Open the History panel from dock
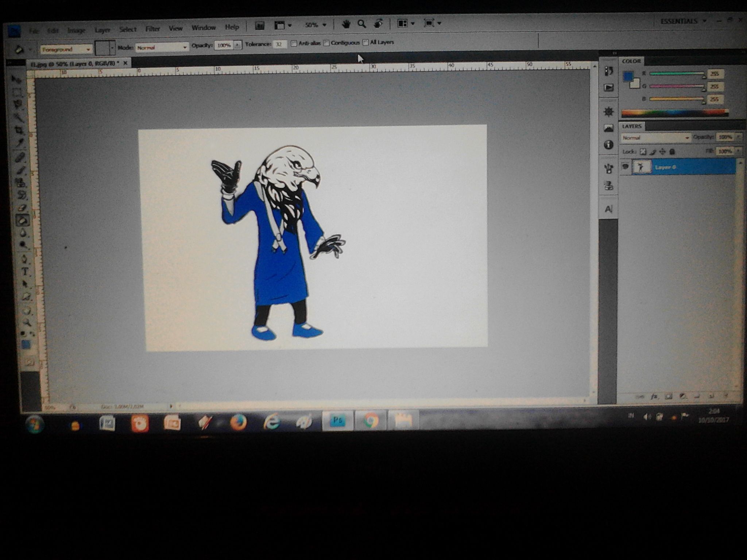The width and height of the screenshot is (747, 560). 608,71
